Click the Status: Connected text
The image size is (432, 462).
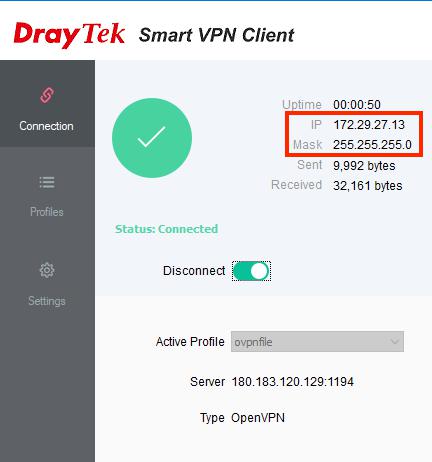coord(167,229)
